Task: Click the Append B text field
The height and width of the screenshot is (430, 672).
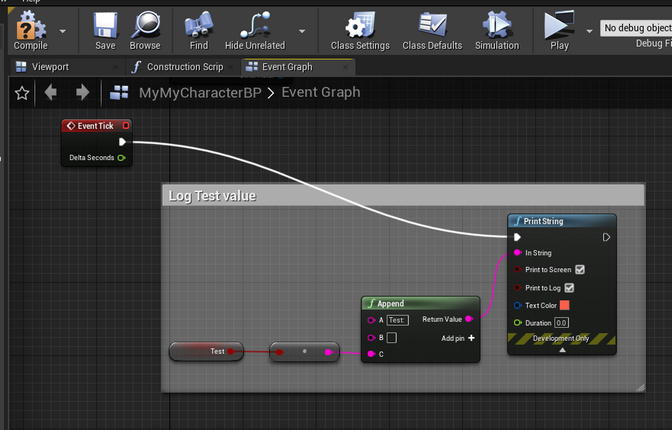Action: (392, 338)
